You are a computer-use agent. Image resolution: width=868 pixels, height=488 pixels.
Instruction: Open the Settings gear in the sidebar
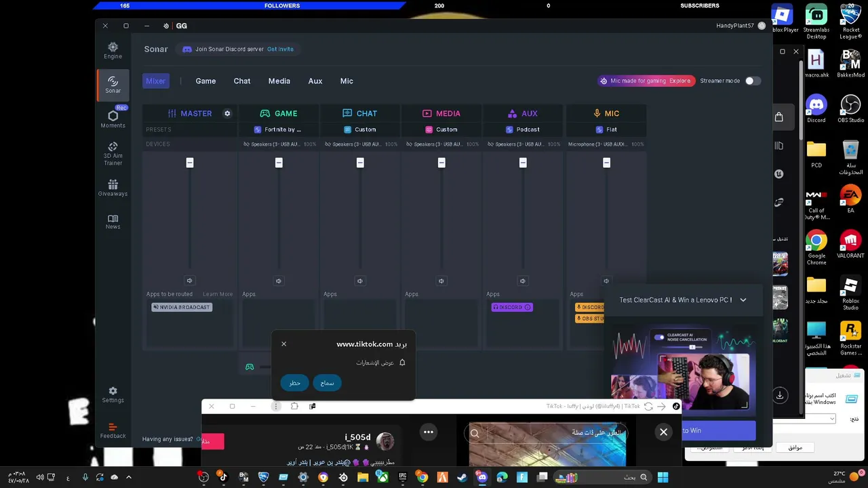[x=113, y=394]
